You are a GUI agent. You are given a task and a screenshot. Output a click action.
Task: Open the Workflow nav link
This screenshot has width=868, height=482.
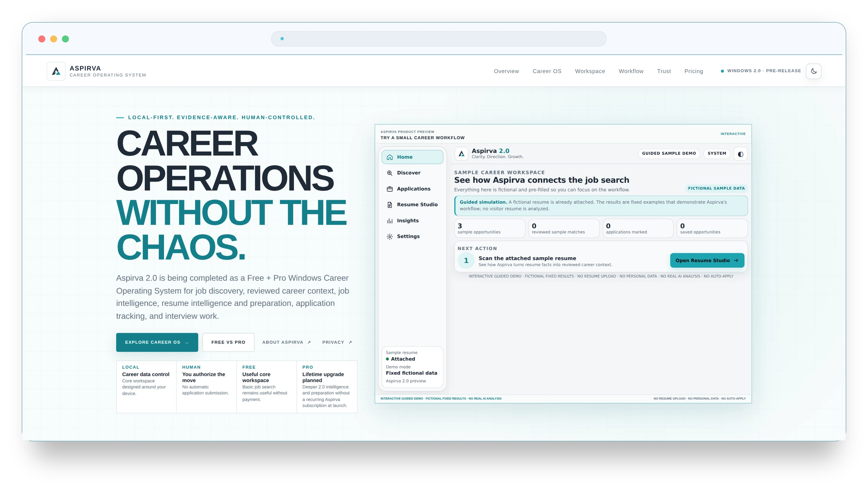point(631,71)
